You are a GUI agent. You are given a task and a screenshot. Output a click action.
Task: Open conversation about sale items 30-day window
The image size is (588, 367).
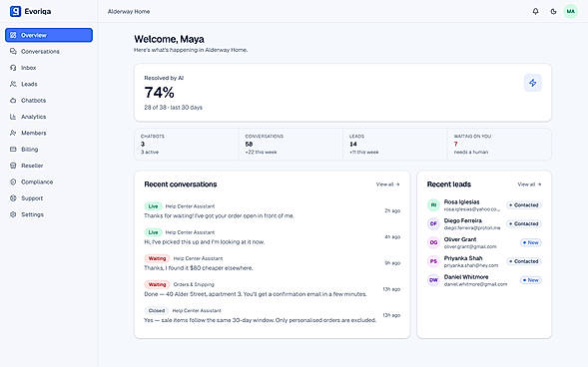[x=273, y=315]
